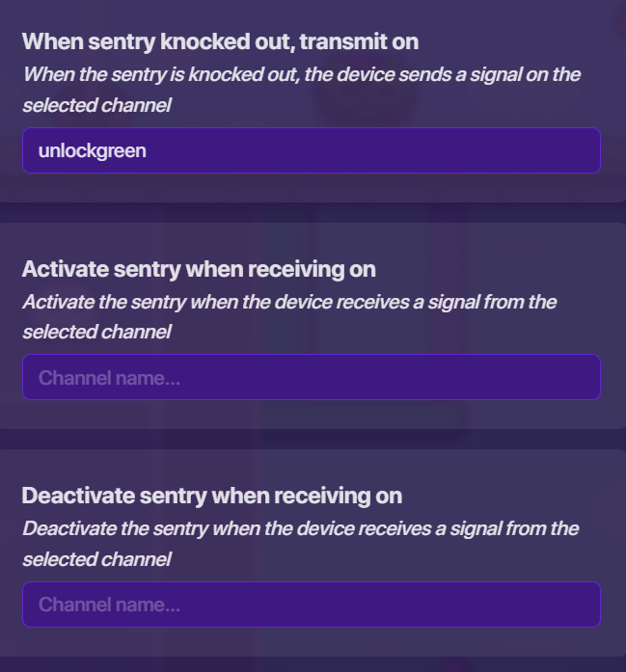The height and width of the screenshot is (672, 626).
Task: Click the "Deactivate the sentry when the device" description line
Action: pos(300,528)
